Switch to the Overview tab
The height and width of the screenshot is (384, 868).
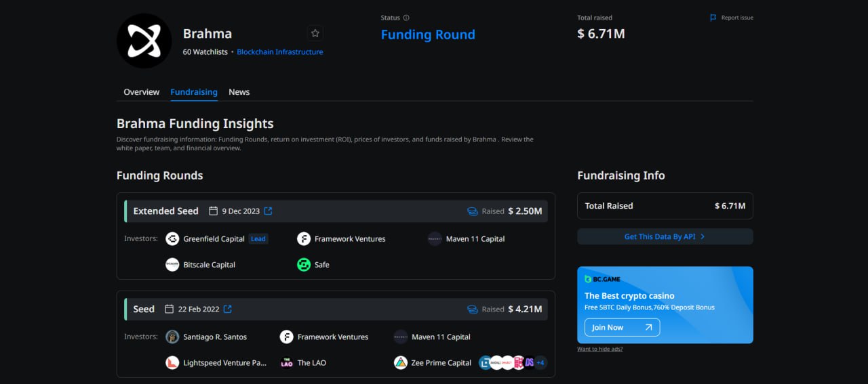(x=141, y=92)
